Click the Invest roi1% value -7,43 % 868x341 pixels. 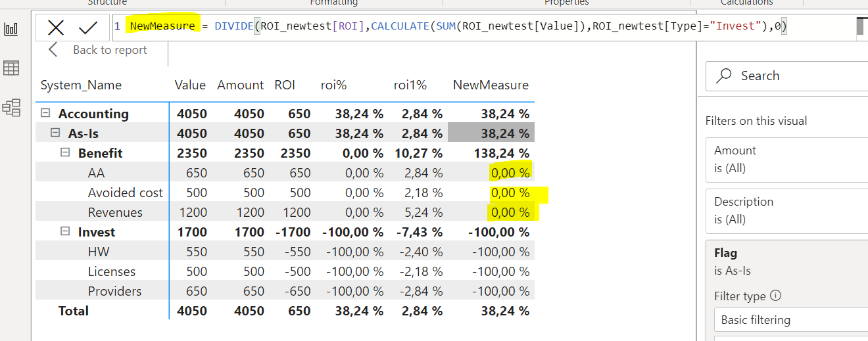click(420, 232)
